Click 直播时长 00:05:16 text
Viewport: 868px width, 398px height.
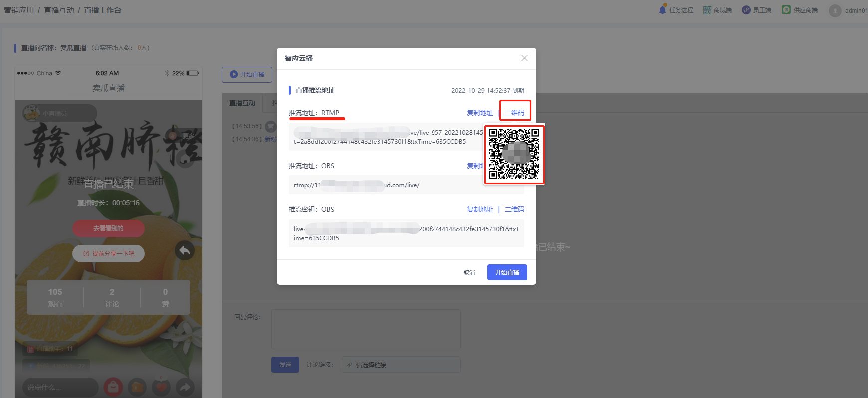coord(108,203)
